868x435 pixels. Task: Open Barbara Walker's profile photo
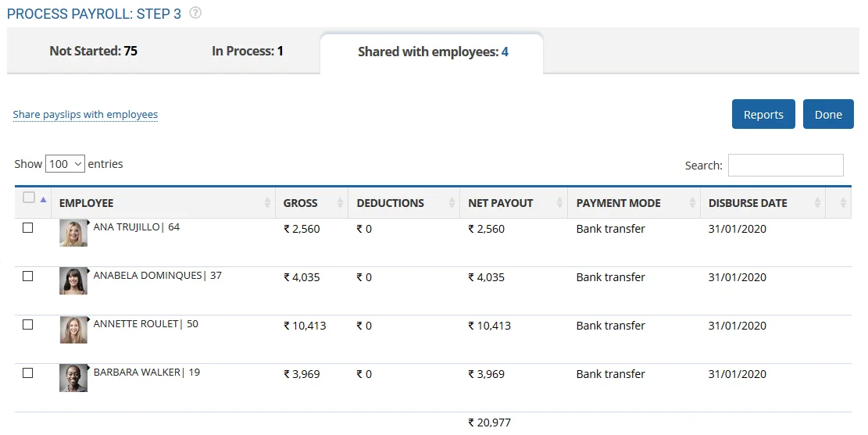[73, 378]
